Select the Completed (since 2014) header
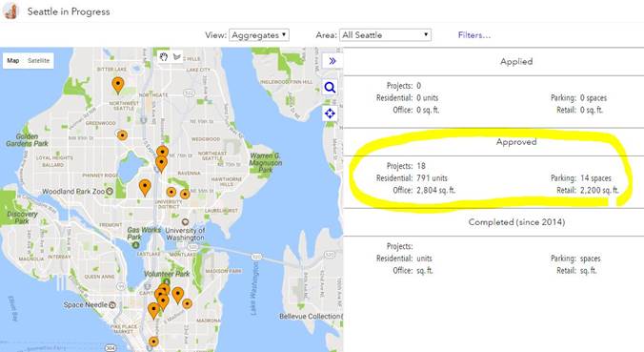Screen dimensions: 644x352 click(x=516, y=222)
